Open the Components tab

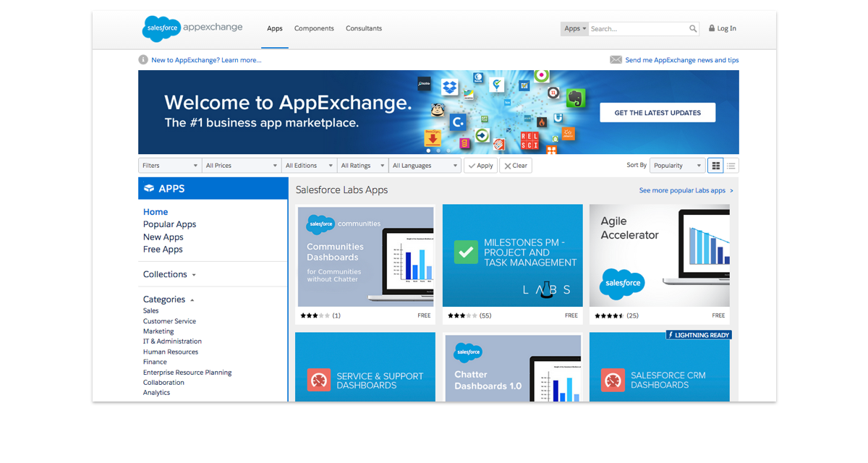[x=314, y=29]
